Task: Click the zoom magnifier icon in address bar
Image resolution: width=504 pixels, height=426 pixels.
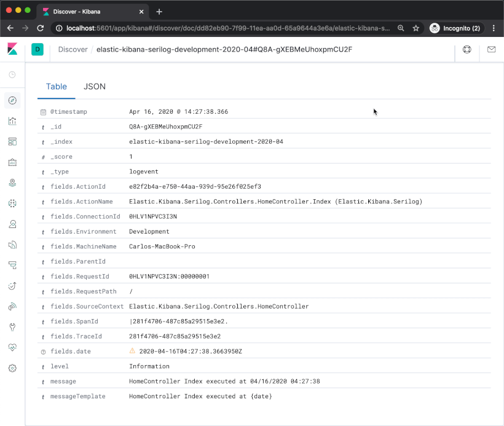Action: [x=401, y=28]
